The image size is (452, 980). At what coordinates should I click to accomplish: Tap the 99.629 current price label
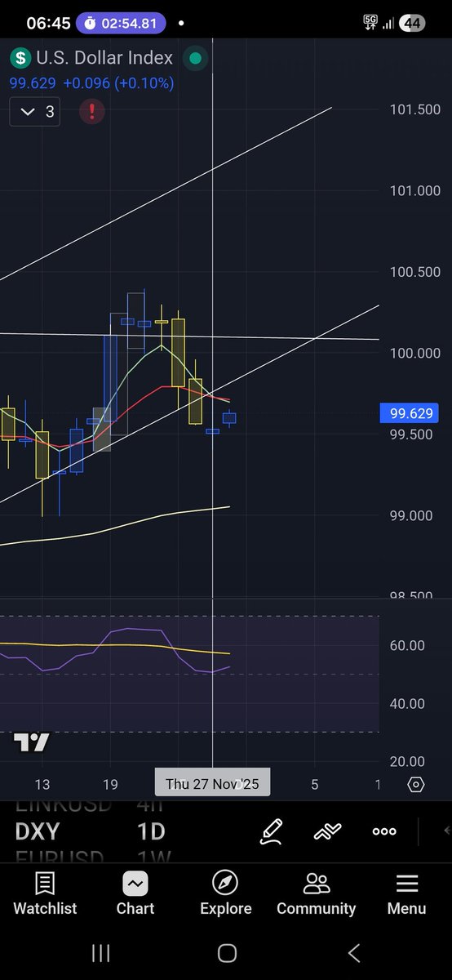tap(411, 414)
